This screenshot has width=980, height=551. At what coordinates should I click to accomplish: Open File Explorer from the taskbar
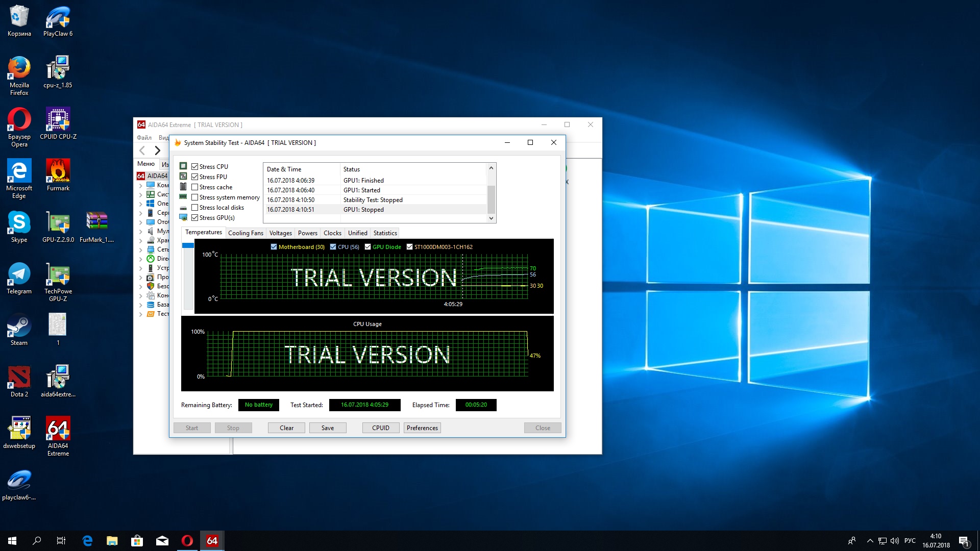point(112,541)
